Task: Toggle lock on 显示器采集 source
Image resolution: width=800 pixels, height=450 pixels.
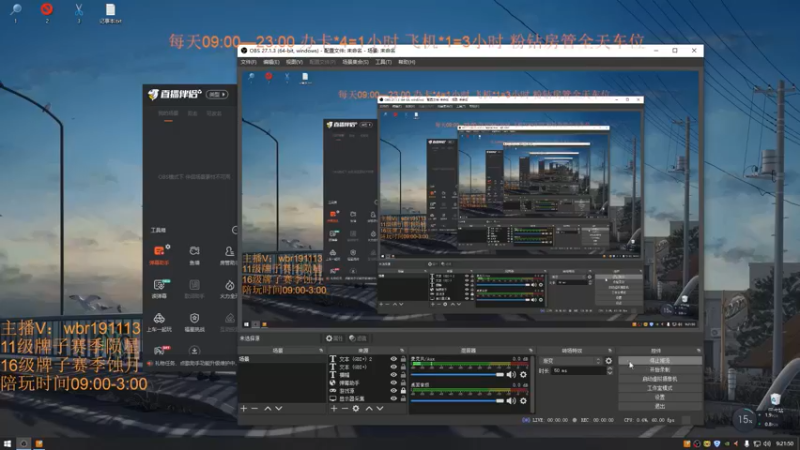Action: click(403, 398)
